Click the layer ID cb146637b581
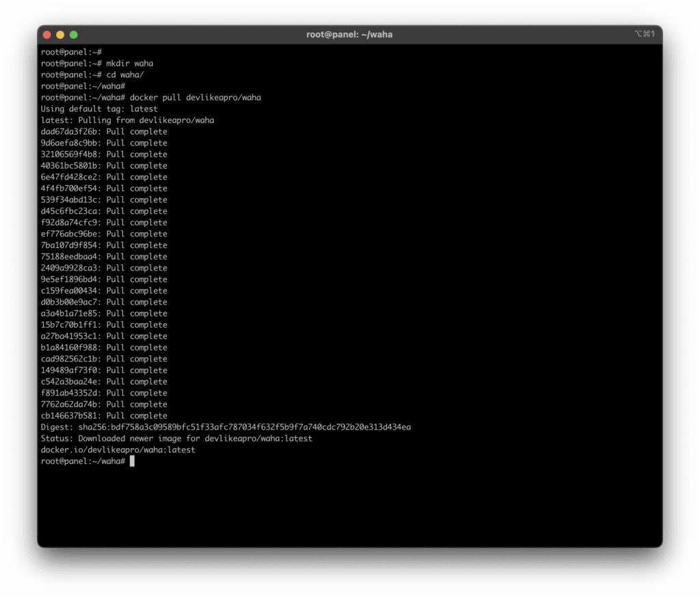700x597 pixels. tap(70, 416)
